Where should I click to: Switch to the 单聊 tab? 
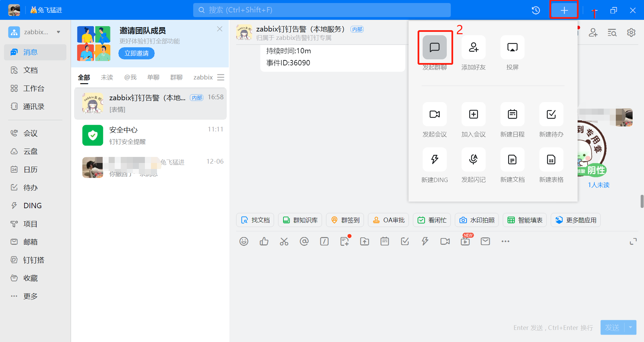(x=153, y=77)
